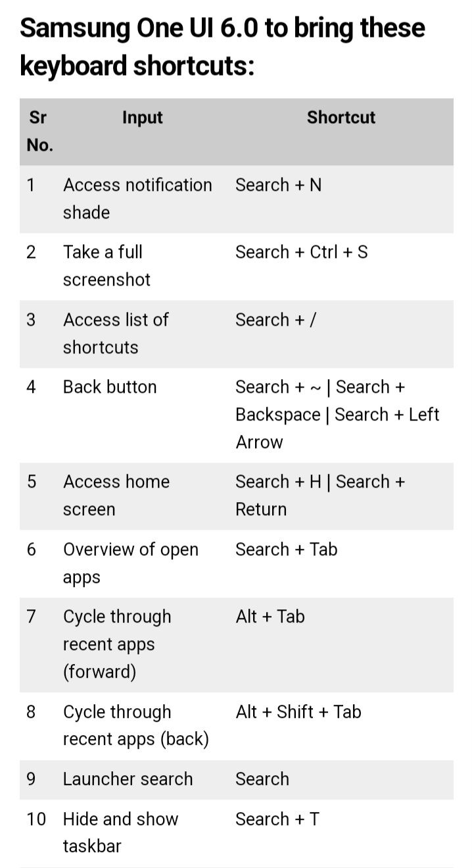Image resolution: width=472 pixels, height=868 pixels.
Task: Select the 'Access notification shade' cell
Action: tap(137, 199)
